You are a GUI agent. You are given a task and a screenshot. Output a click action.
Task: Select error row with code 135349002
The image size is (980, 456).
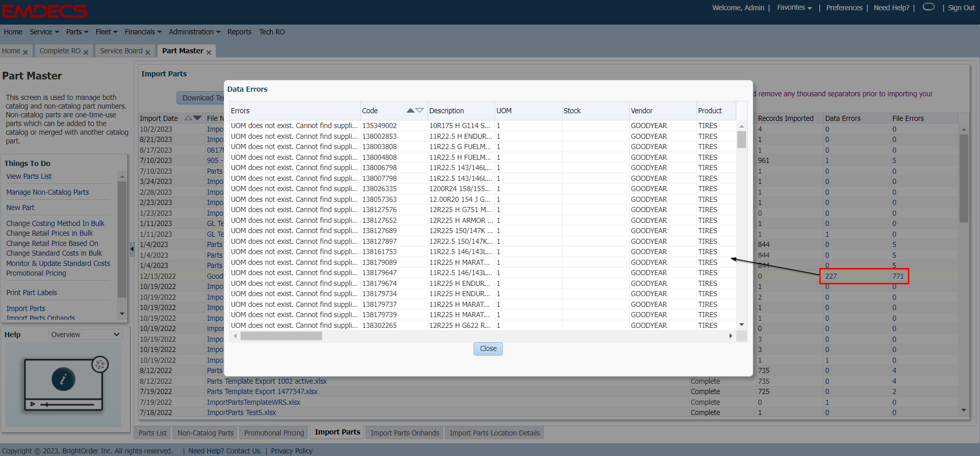pyautogui.click(x=483, y=126)
